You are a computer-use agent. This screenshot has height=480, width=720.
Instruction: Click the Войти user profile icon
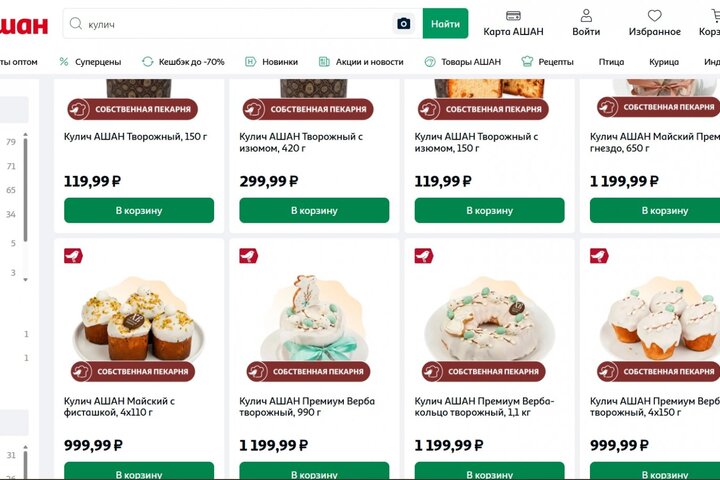[x=586, y=16]
